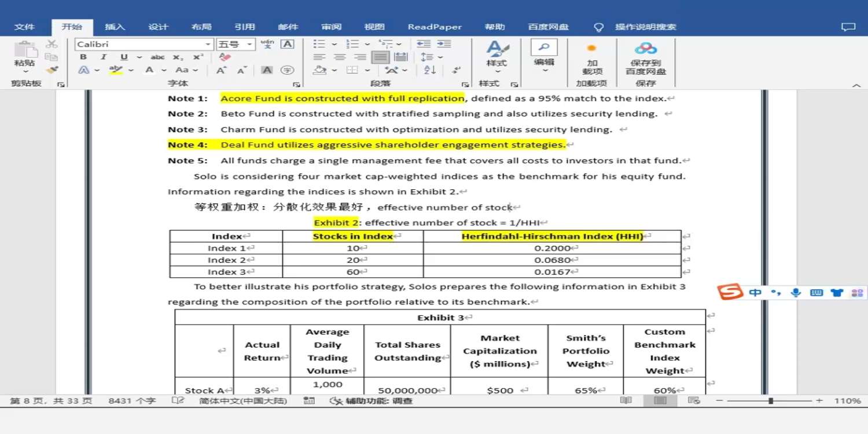Expand bullet list style dropdown
868x434 pixels.
(334, 45)
